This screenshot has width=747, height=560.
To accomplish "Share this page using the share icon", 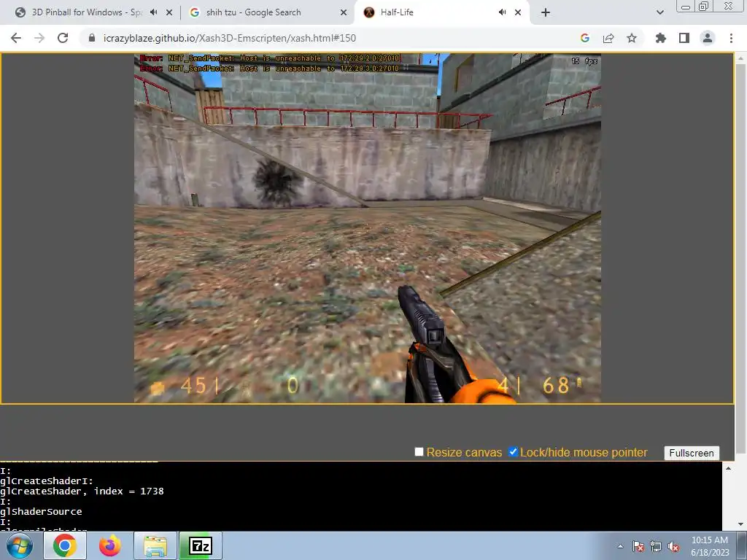I will (608, 38).
